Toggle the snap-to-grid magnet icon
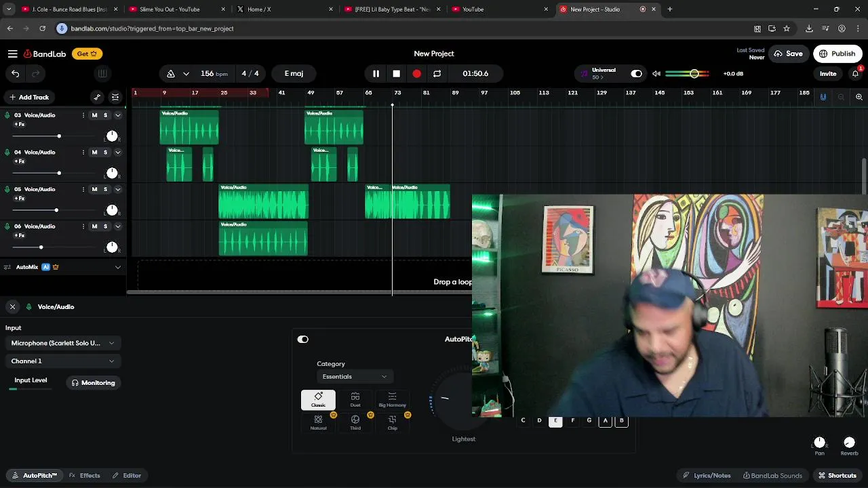The image size is (868, 488). (823, 97)
